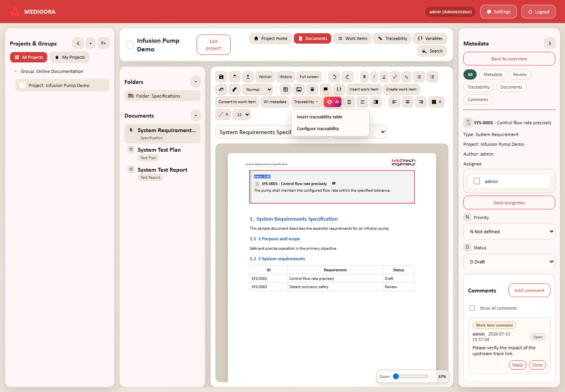Toggle italic formatting
Viewport: 565px width, 392px height.
(x=374, y=77)
